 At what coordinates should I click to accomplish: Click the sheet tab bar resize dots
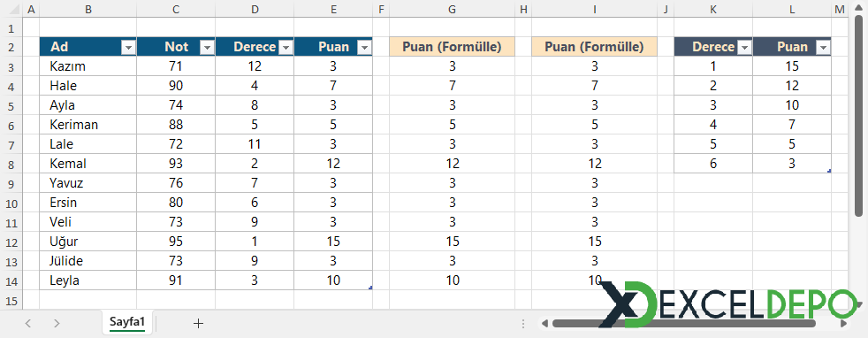click(523, 324)
